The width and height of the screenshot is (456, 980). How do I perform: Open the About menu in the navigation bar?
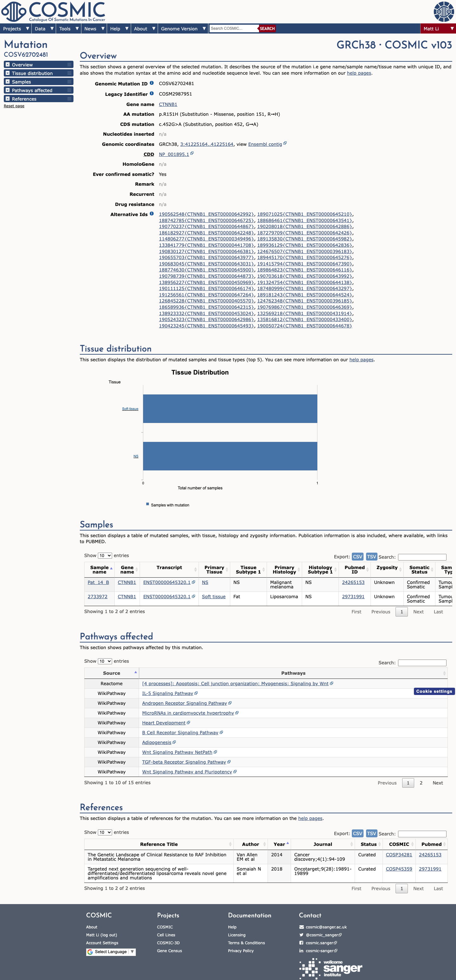click(x=144, y=28)
